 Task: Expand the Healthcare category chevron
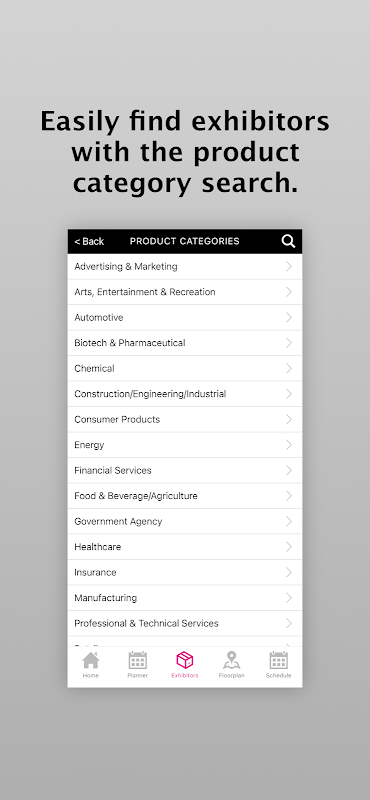(289, 547)
